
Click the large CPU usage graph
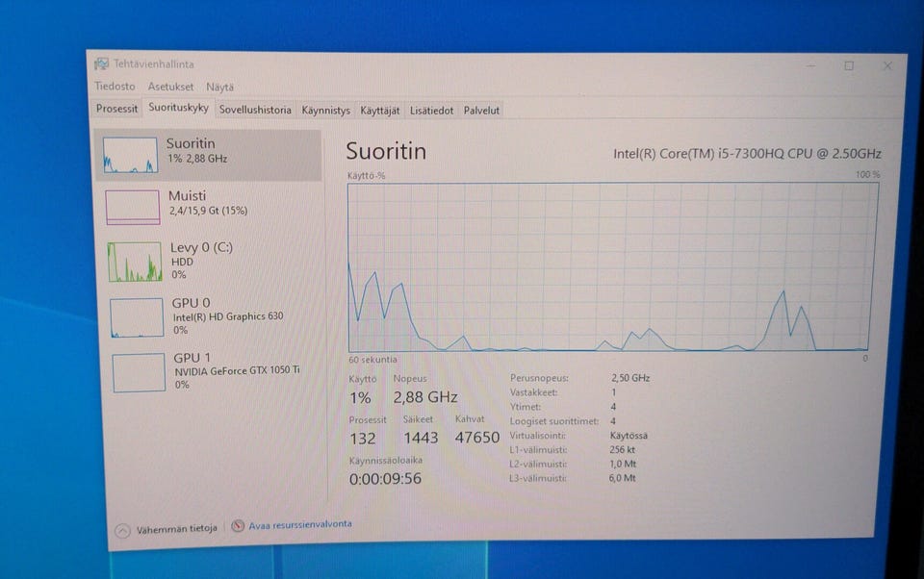click(613, 266)
